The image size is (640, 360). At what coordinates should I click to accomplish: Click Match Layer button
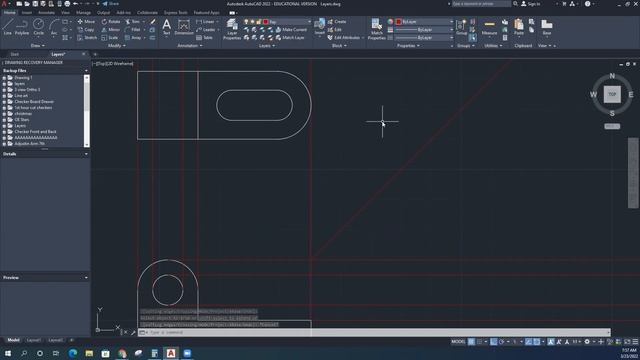pos(290,38)
